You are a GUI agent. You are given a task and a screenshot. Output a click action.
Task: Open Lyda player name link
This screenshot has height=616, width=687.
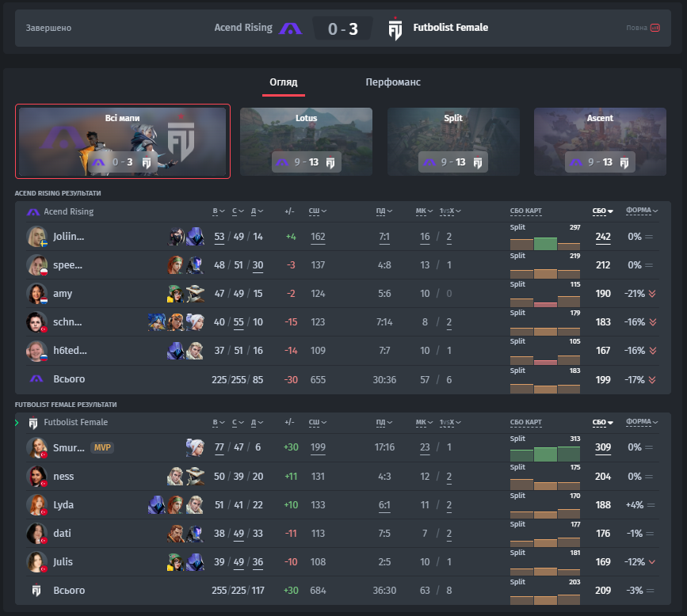pos(63,505)
